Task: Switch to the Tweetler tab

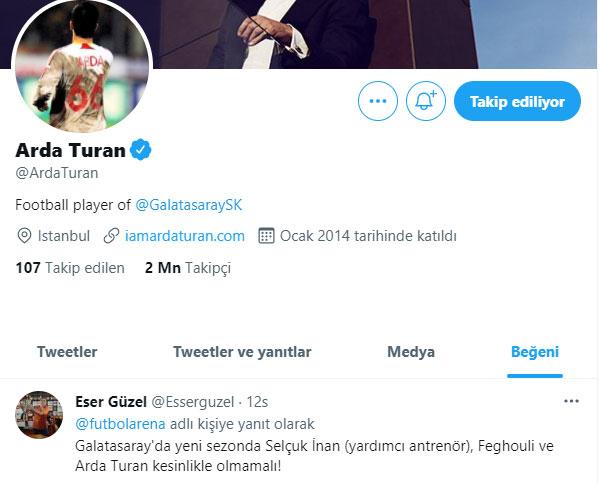Action: point(67,352)
